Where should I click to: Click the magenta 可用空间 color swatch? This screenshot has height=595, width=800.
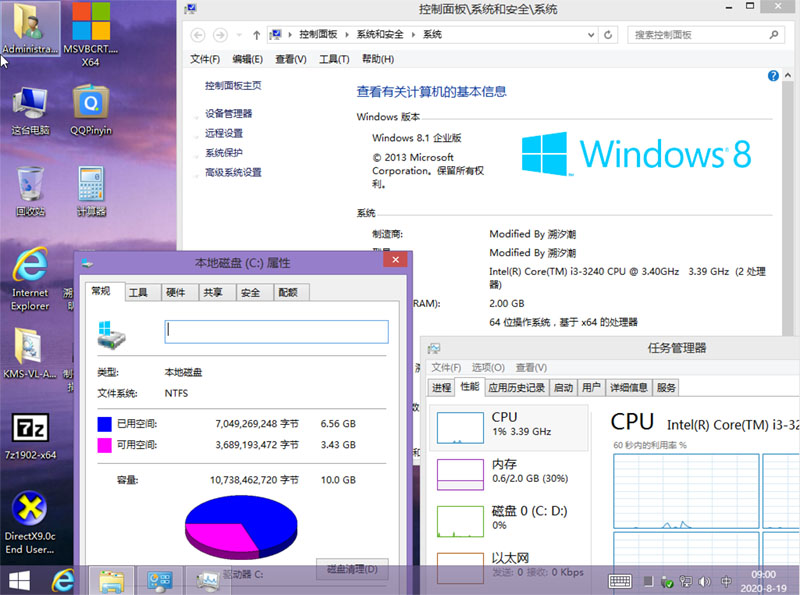[105, 445]
